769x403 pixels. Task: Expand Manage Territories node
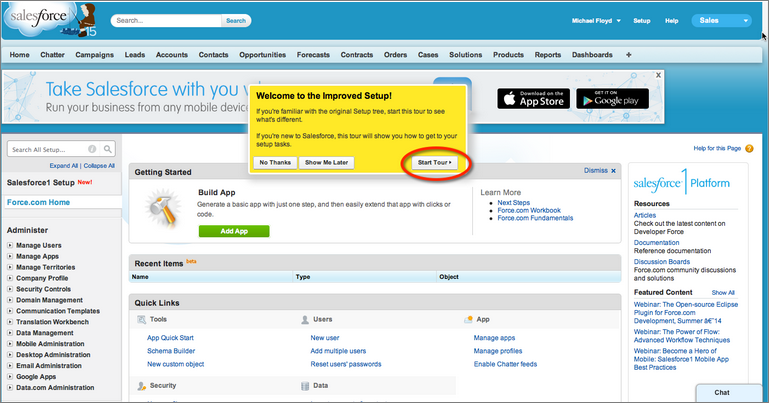[10, 267]
